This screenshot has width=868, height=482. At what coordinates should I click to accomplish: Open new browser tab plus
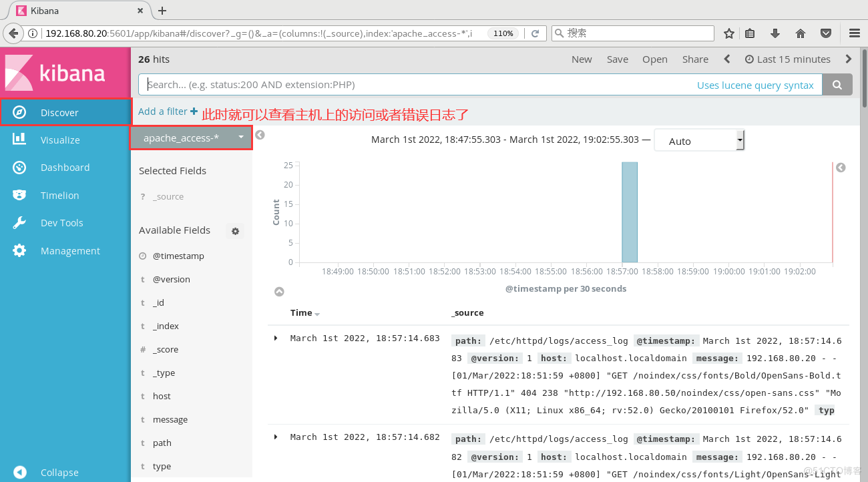point(162,10)
